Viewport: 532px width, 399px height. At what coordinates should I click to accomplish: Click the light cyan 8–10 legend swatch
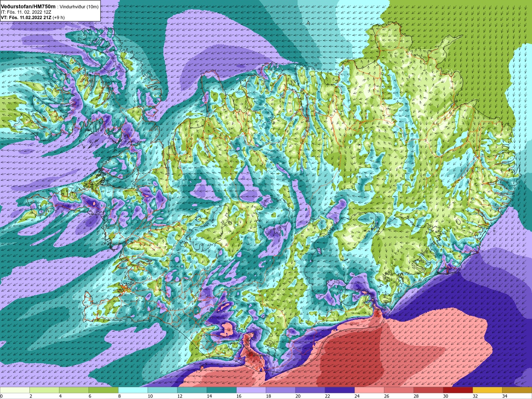[x=133, y=390]
